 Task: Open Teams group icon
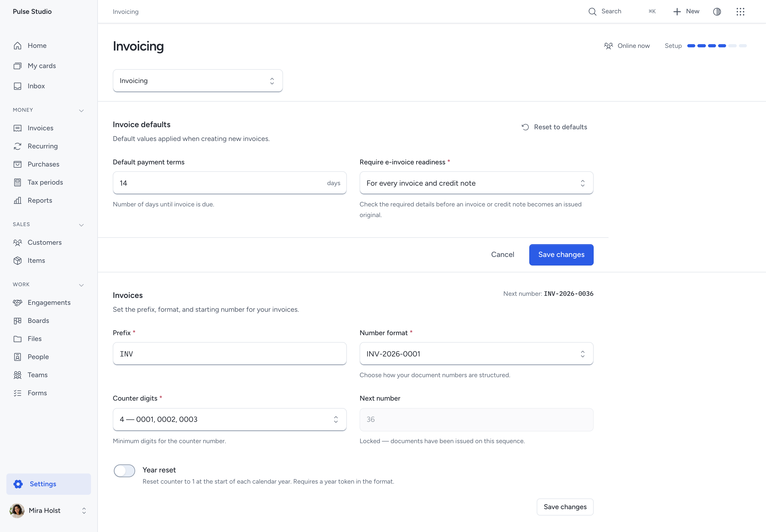(17, 375)
